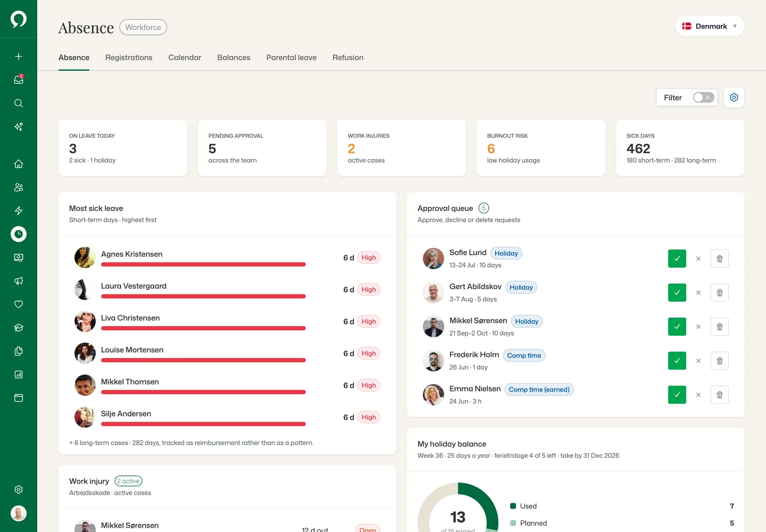Viewport: 766px width, 532px height.
Task: Open the employees people icon
Action: tap(19, 187)
